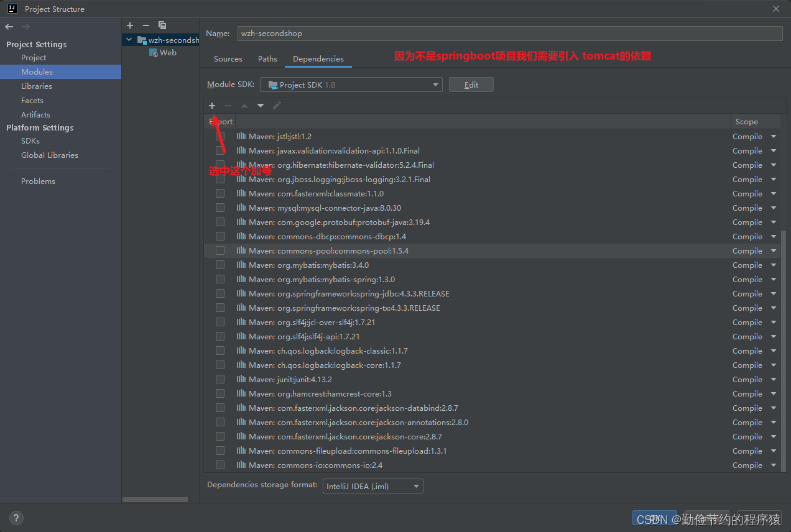The image size is (791, 532).
Task: Click the module Name input field
Action: point(509,33)
